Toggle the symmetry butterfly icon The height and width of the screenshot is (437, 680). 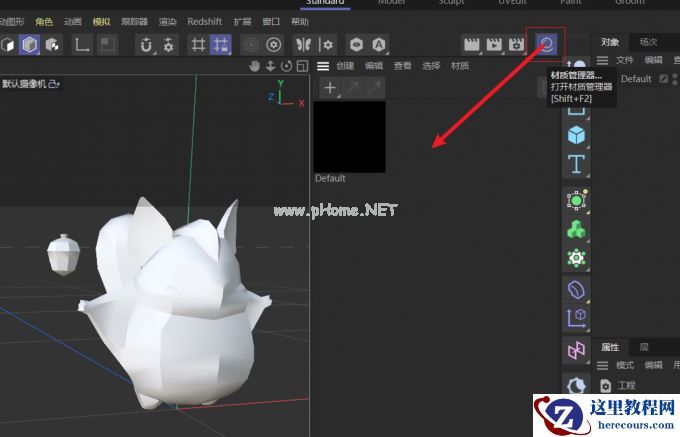point(304,45)
